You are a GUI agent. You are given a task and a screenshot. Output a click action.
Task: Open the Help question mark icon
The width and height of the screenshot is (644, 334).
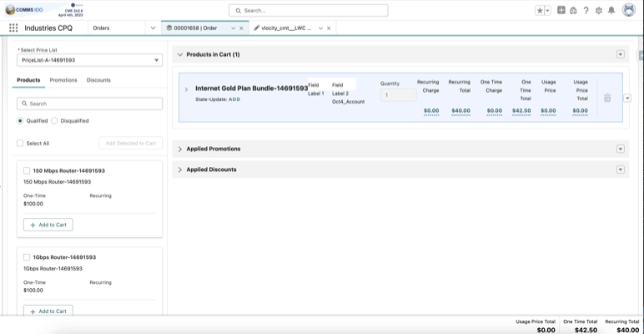pyautogui.click(x=586, y=11)
